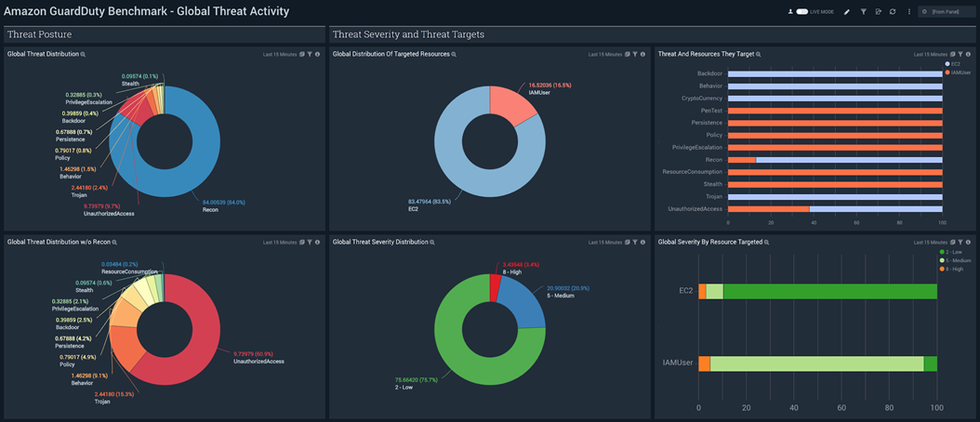This screenshot has width=980, height=422.
Task: Open magnifier on Global Threat Distribution panel
Action: (83, 55)
